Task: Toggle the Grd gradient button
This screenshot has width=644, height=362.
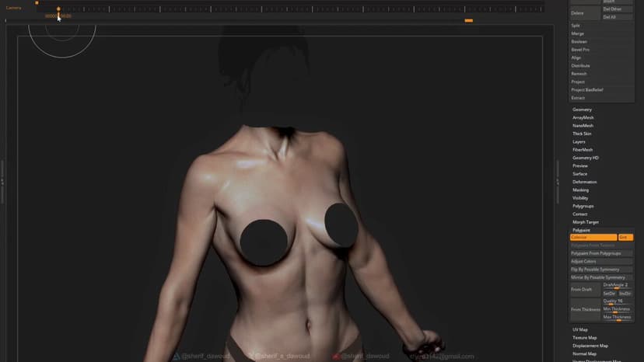Action: pyautogui.click(x=625, y=237)
